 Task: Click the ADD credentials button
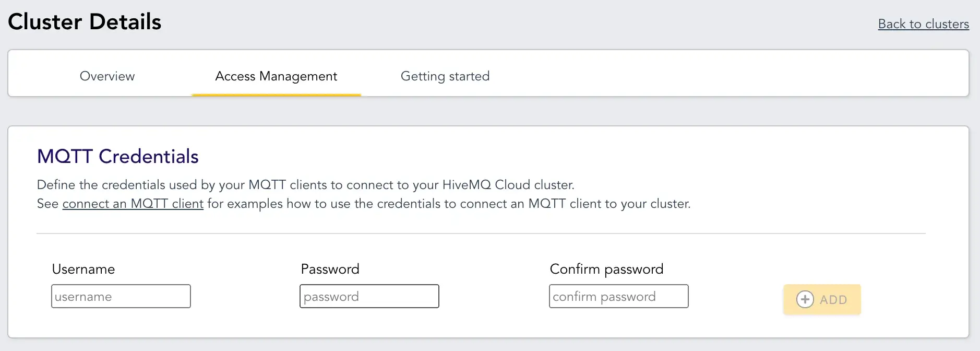[x=822, y=299]
